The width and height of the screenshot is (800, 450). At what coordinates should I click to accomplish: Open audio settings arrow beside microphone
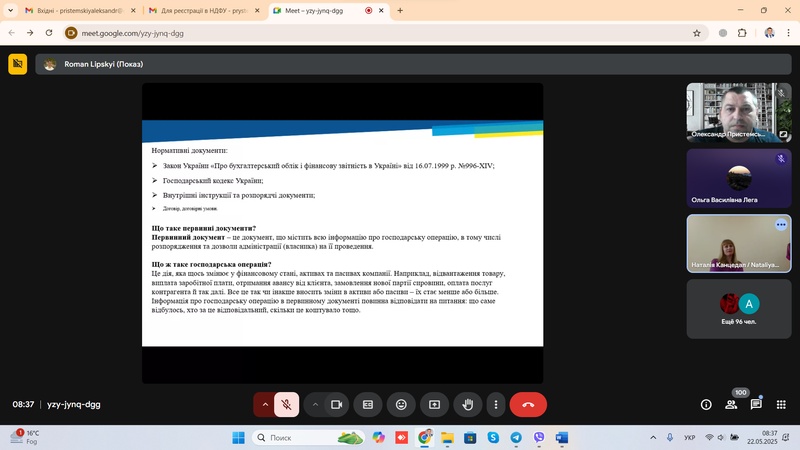pos(265,405)
